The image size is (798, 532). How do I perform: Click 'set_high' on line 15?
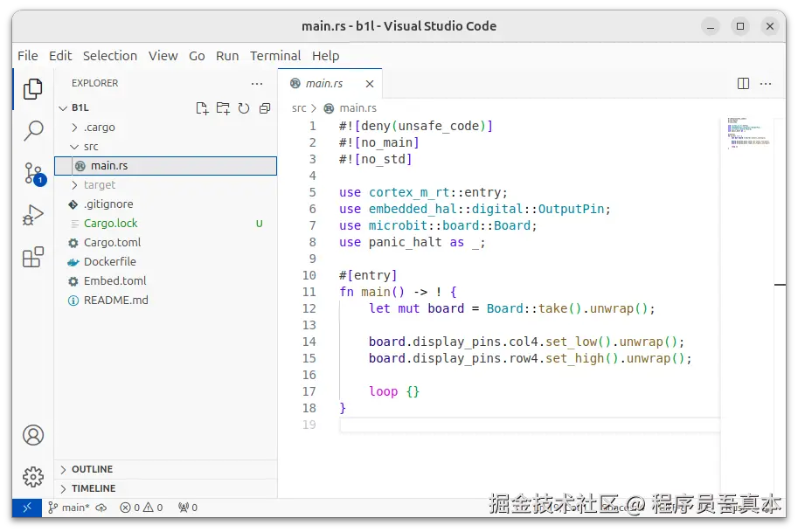(574, 358)
